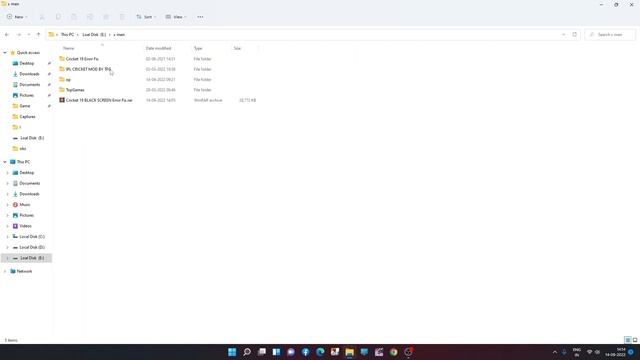Open the Widgets icon on the taskbar
The height and width of the screenshot is (360, 640).
click(276, 352)
